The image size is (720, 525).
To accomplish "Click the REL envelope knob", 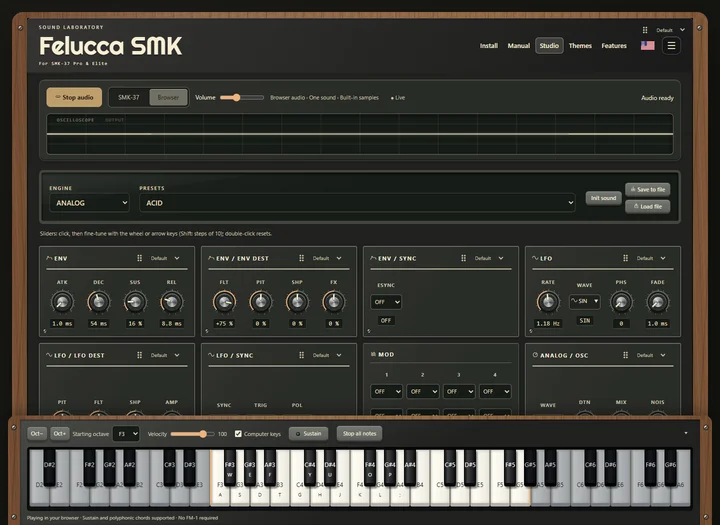I will 171,302.
